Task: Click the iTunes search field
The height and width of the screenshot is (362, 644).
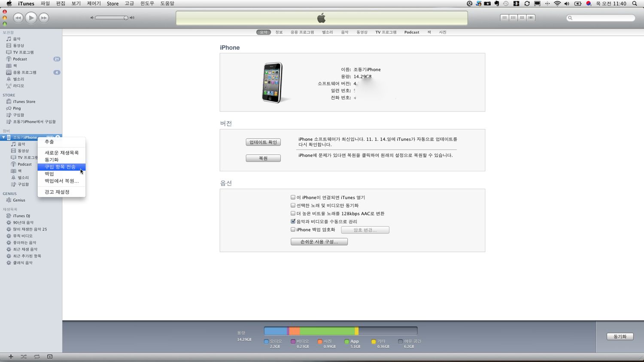Action: coord(601,18)
